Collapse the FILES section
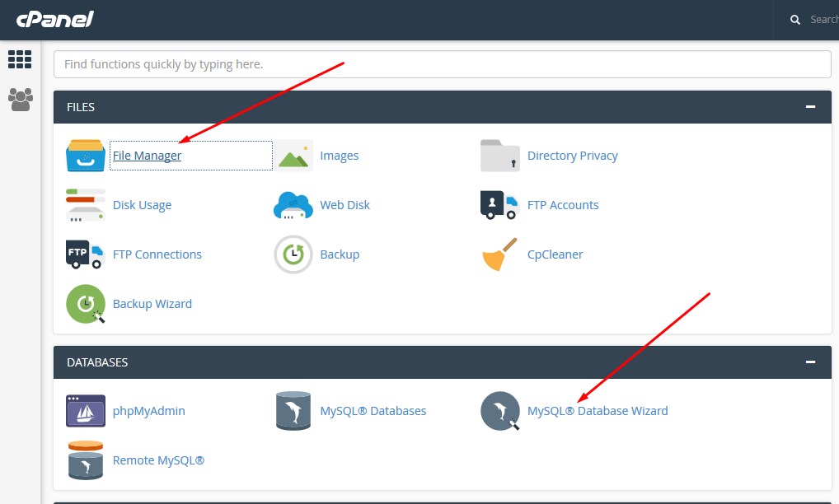Viewport: 839px width, 504px height. [811, 107]
